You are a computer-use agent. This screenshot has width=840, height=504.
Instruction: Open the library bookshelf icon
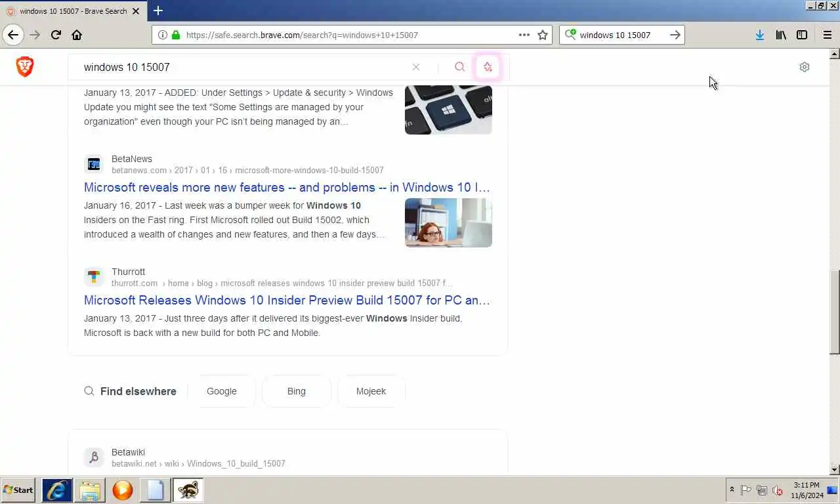coord(781,35)
